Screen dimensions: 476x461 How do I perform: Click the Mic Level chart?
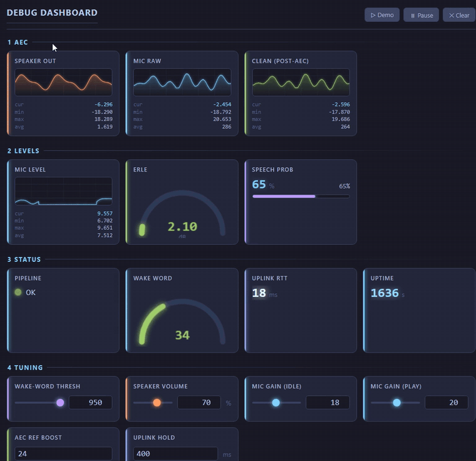[x=63, y=191]
